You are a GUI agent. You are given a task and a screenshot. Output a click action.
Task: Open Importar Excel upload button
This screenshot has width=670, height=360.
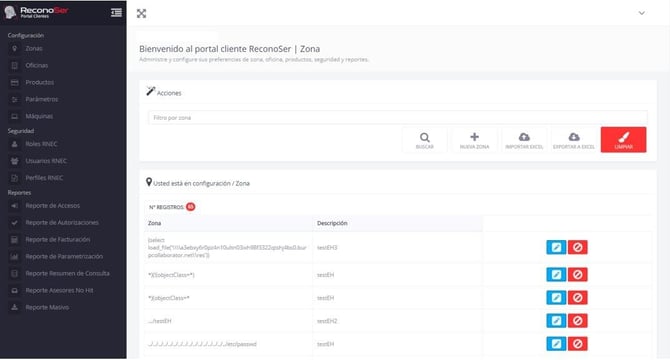[x=524, y=140]
